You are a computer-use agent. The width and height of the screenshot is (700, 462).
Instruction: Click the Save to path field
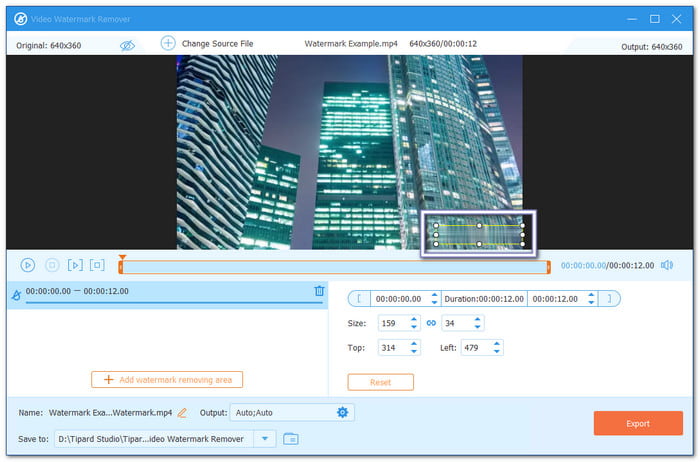point(154,439)
